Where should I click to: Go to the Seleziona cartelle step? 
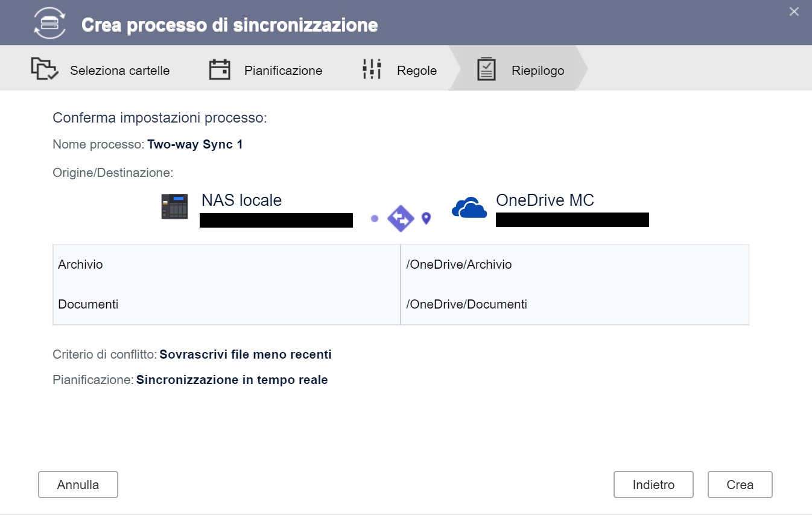pyautogui.click(x=119, y=71)
